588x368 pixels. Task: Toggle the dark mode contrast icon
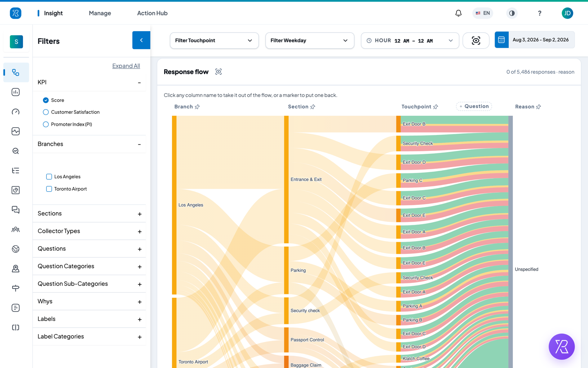[x=512, y=13]
